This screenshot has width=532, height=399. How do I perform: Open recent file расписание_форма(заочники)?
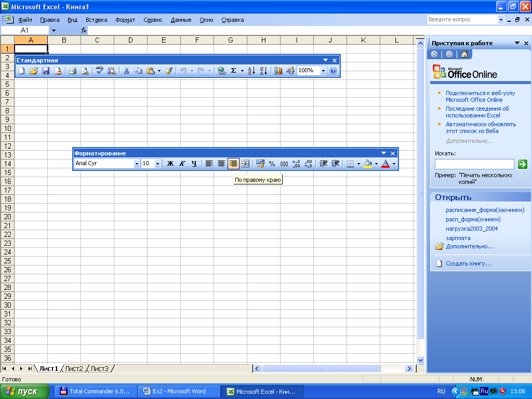click(x=485, y=210)
